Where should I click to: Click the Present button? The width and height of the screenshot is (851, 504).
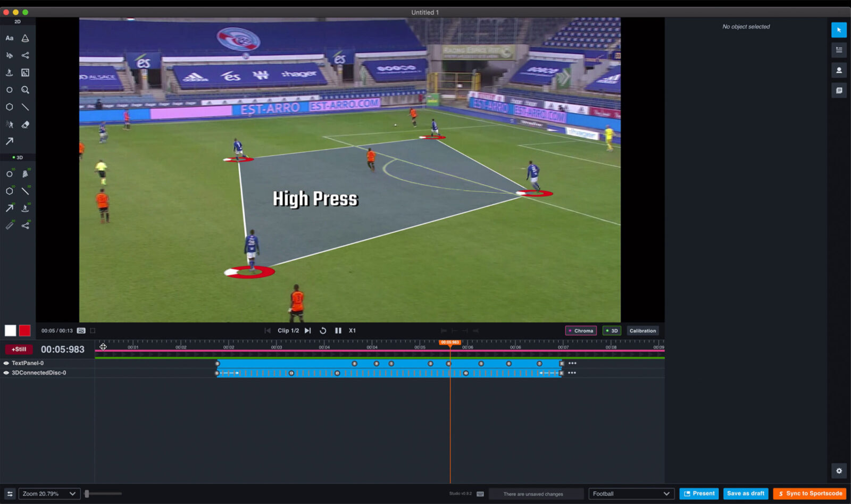coord(699,493)
